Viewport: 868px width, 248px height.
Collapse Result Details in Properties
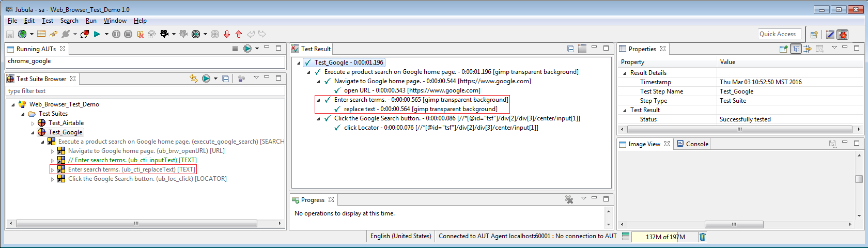point(625,73)
